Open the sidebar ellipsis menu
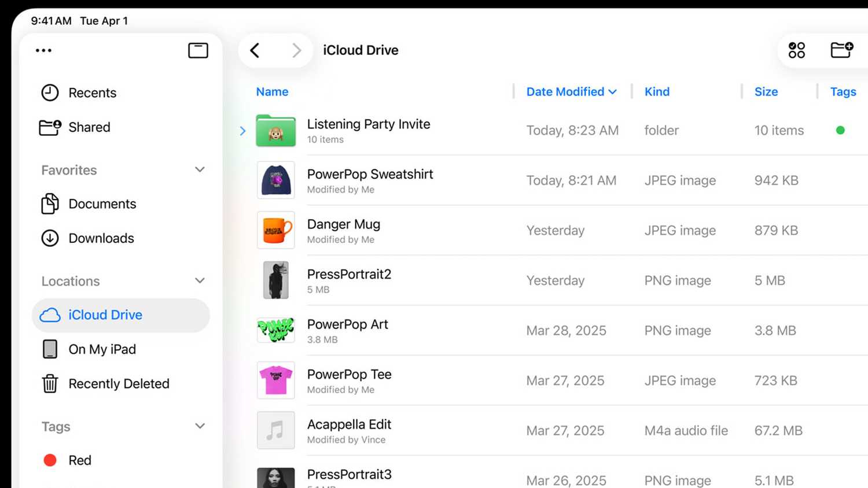The image size is (868, 488). tap(43, 50)
